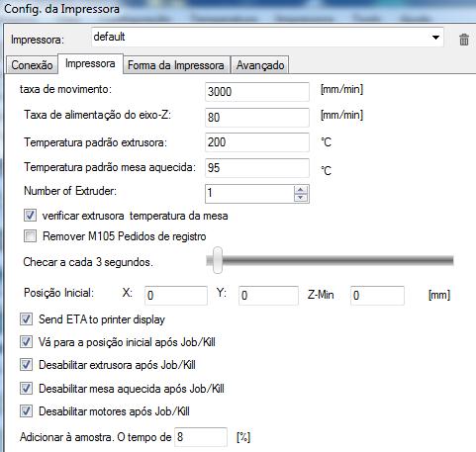Uncheck verificar extrusora temperatura da mesa

(x=30, y=216)
